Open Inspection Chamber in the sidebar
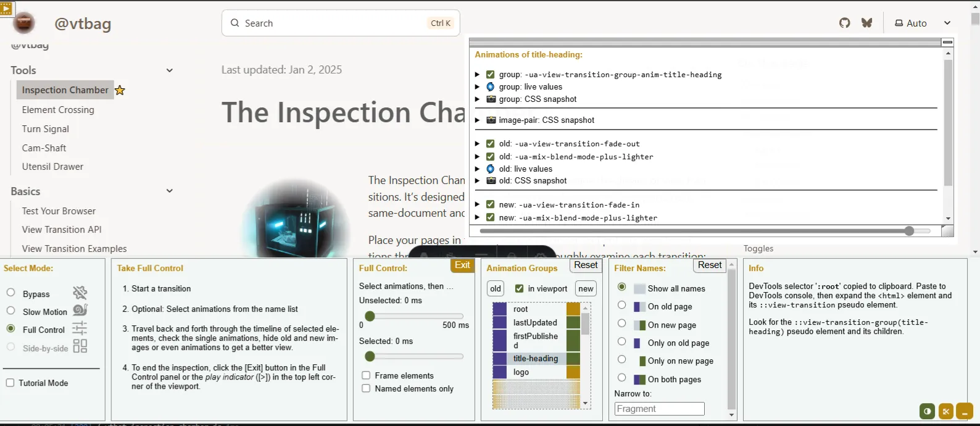The image size is (980, 426). pyautogui.click(x=65, y=90)
